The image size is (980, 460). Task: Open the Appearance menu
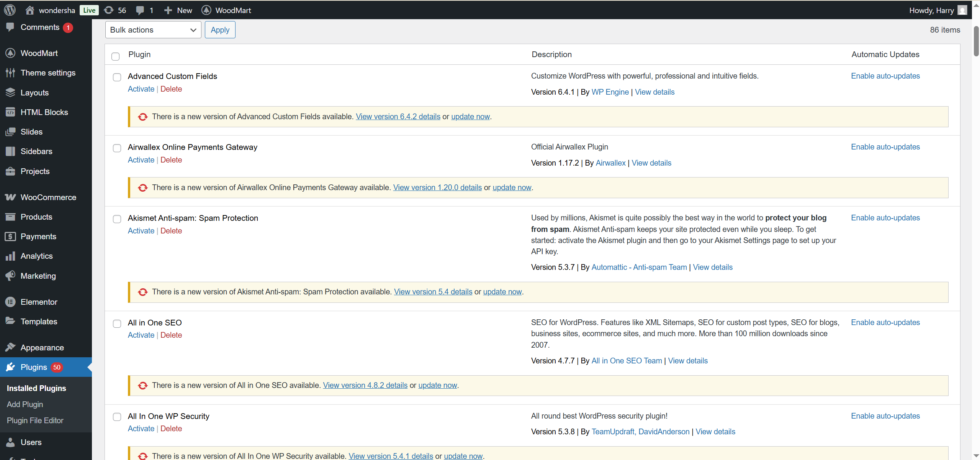pyautogui.click(x=42, y=347)
